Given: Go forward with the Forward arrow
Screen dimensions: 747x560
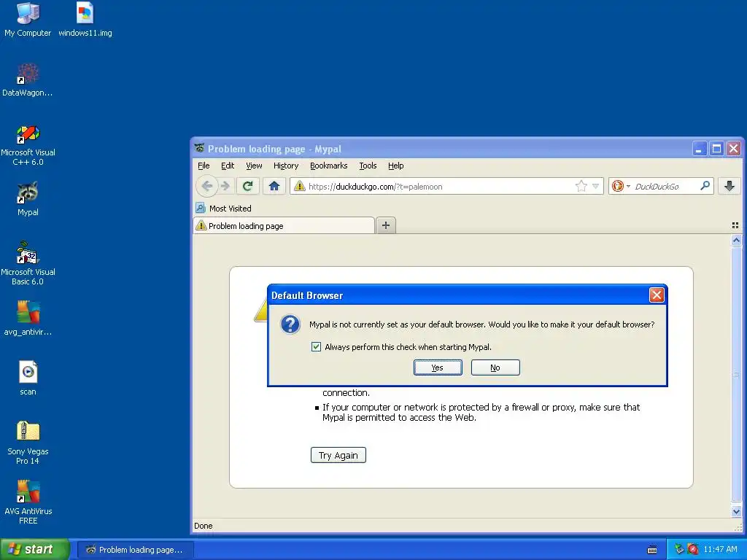Looking at the screenshot, I should 225,186.
